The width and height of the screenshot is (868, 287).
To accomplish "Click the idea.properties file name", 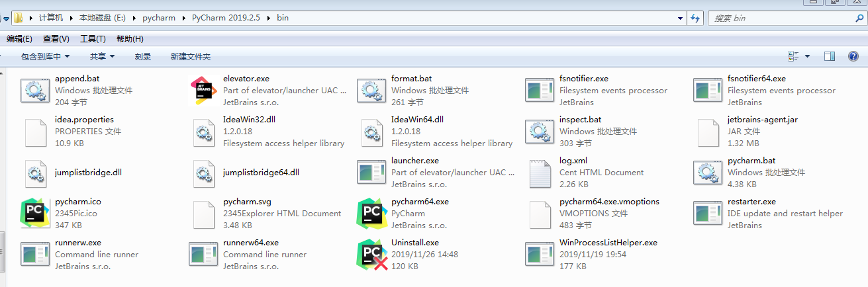I will pyautogui.click(x=84, y=120).
